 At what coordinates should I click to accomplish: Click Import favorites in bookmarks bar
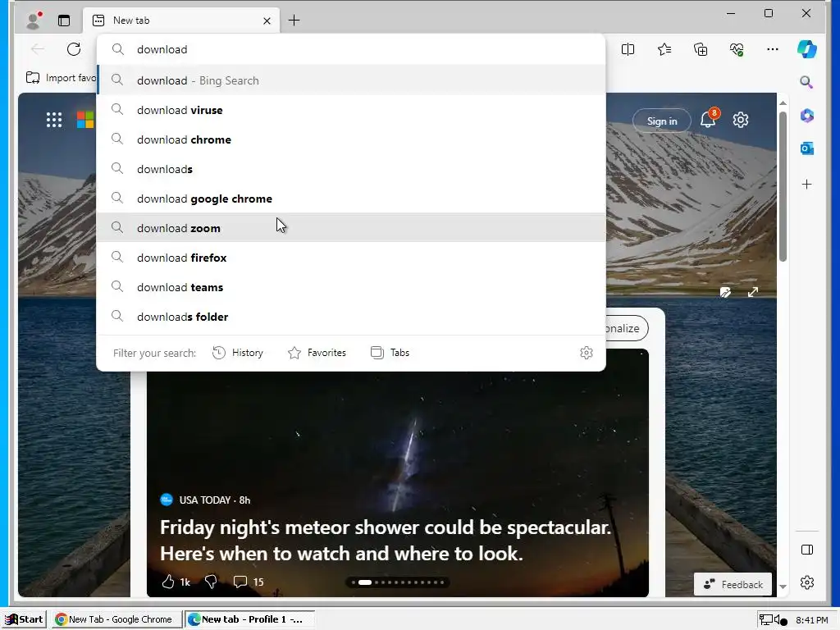click(x=61, y=78)
